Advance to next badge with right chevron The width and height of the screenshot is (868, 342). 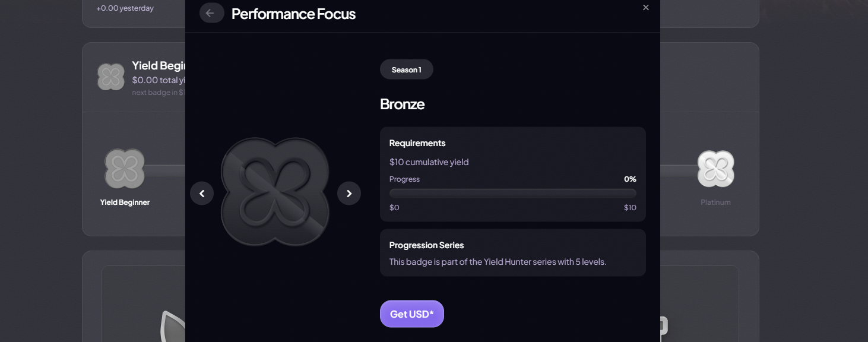tap(349, 194)
